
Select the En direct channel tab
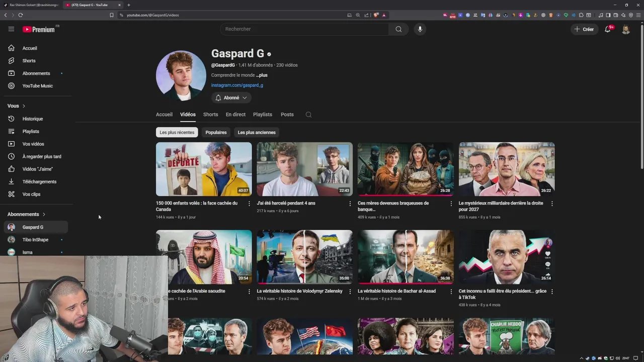(235, 115)
